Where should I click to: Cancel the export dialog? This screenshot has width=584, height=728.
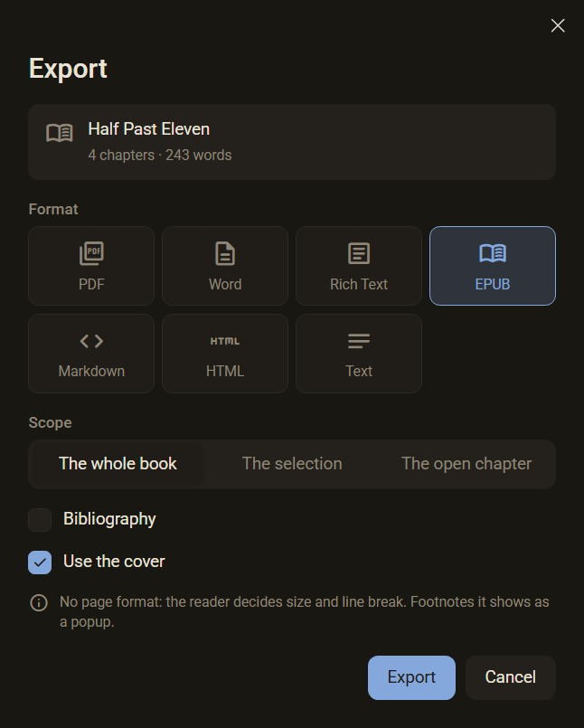(511, 677)
